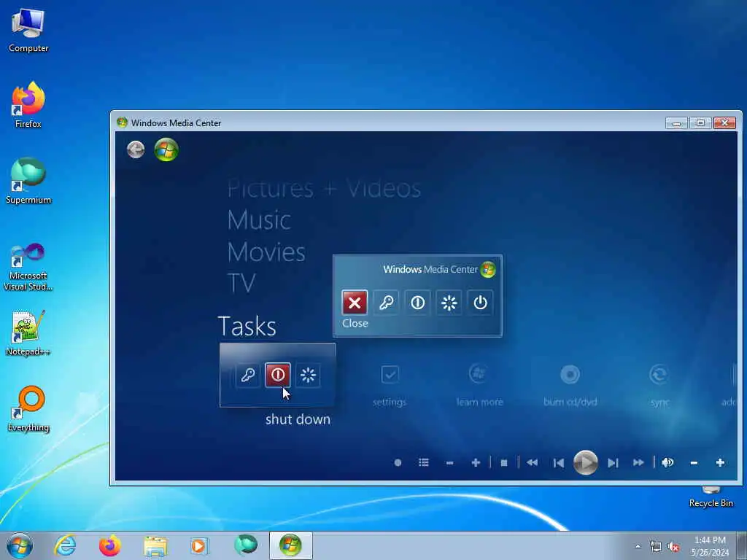Select the Music menu
Screen dimensions: 747x560
pyautogui.click(x=259, y=220)
